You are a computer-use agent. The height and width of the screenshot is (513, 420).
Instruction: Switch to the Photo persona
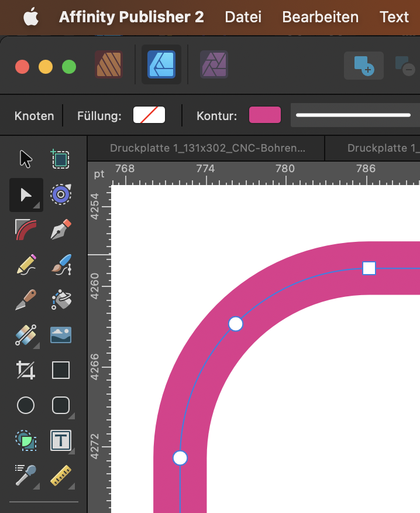click(x=214, y=64)
